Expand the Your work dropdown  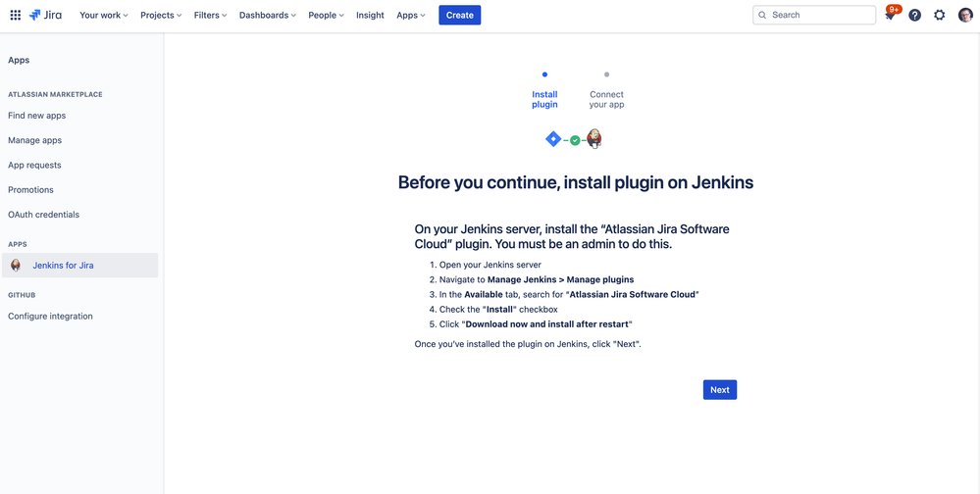pyautogui.click(x=104, y=15)
